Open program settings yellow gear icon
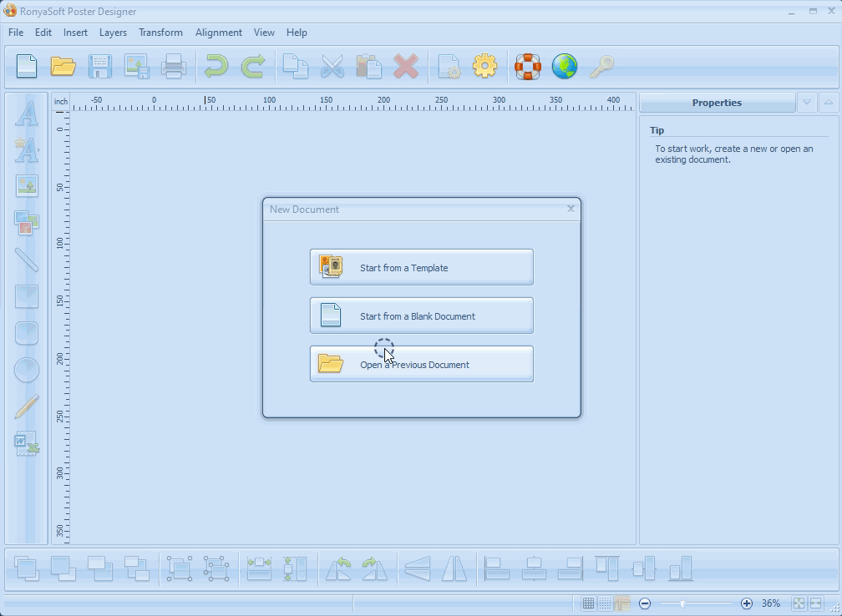This screenshot has width=842, height=616. [484, 67]
